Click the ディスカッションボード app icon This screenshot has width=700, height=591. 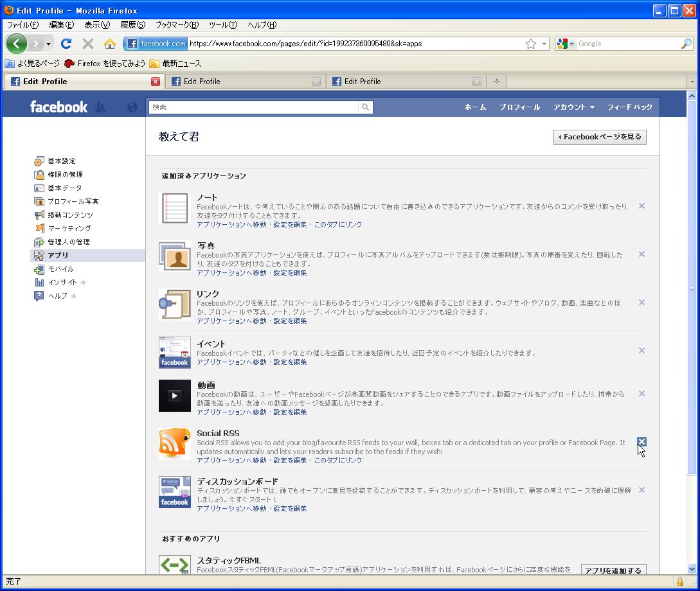tap(175, 491)
